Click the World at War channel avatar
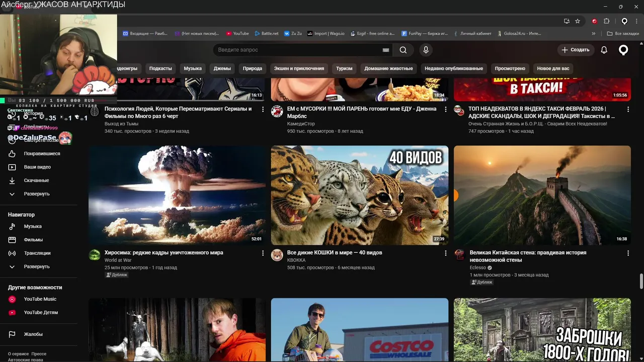 95,255
